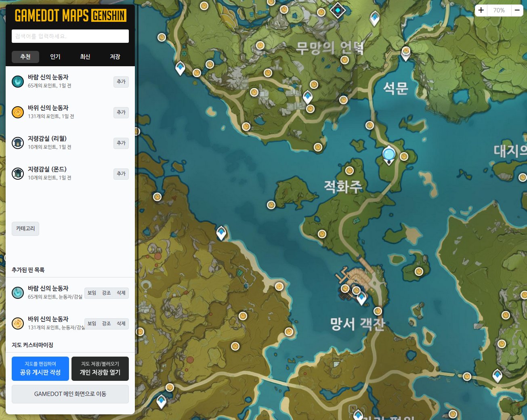Click the Mondstadt domain icon in list
This screenshot has width=527, height=420.
[18, 174]
